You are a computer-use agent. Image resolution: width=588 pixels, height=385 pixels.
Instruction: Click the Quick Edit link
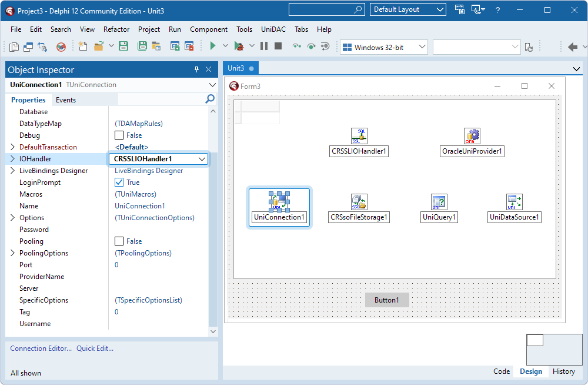(95, 348)
